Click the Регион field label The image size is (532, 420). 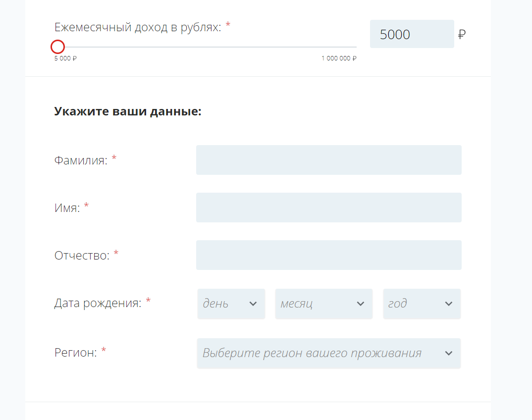point(75,353)
